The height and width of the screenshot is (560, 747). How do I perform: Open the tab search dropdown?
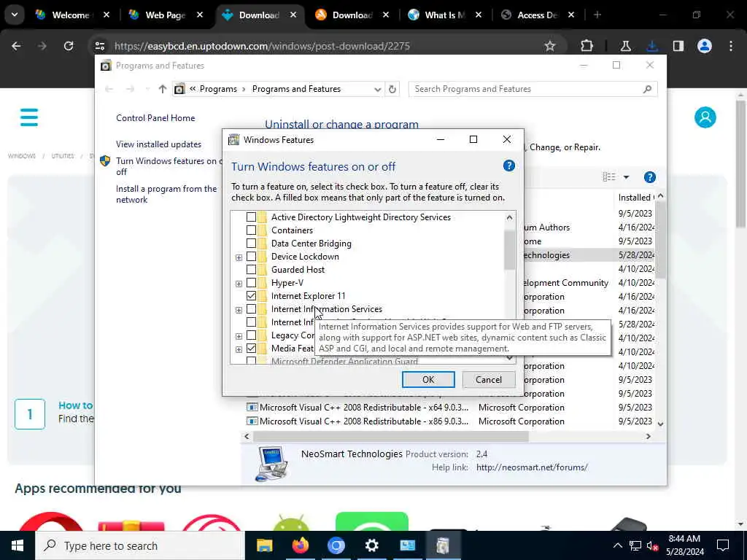click(x=15, y=15)
